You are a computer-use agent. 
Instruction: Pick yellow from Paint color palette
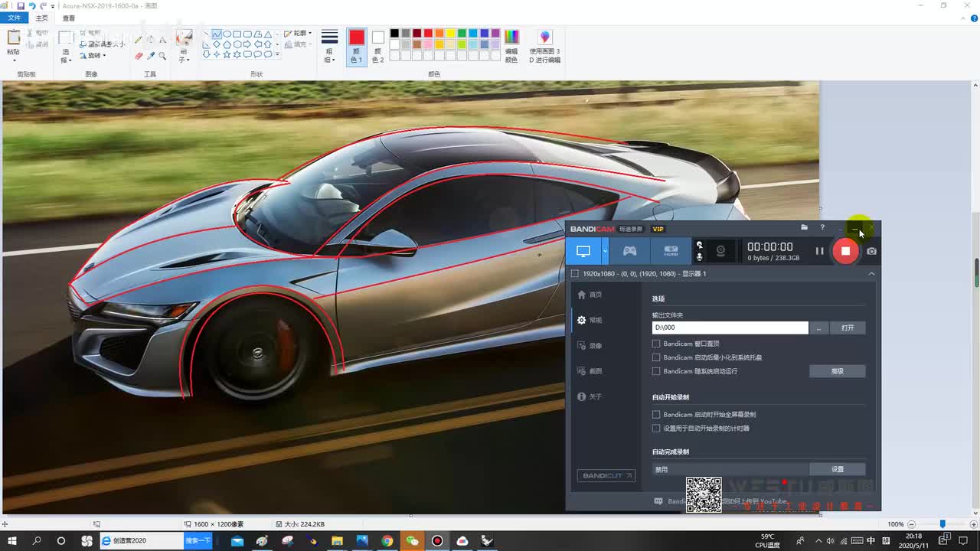coord(451,34)
